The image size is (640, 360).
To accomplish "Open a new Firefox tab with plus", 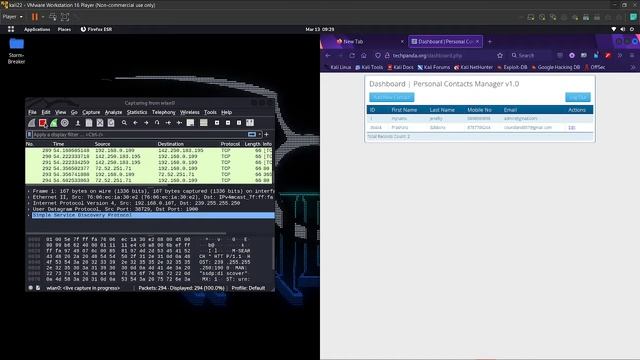I will [x=490, y=42].
